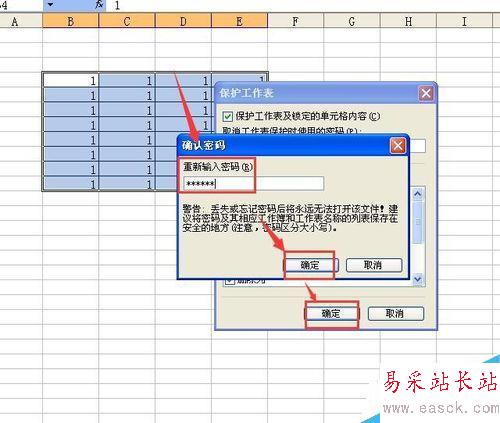Open the Name Box dropdown arrow
The width and height of the screenshot is (500, 423).
click(50, 5)
